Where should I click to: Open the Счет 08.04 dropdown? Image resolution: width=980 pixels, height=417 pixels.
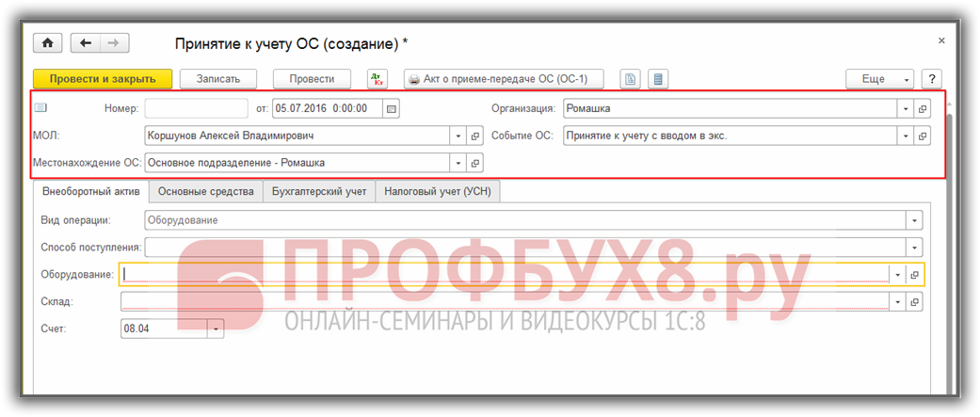tap(217, 329)
